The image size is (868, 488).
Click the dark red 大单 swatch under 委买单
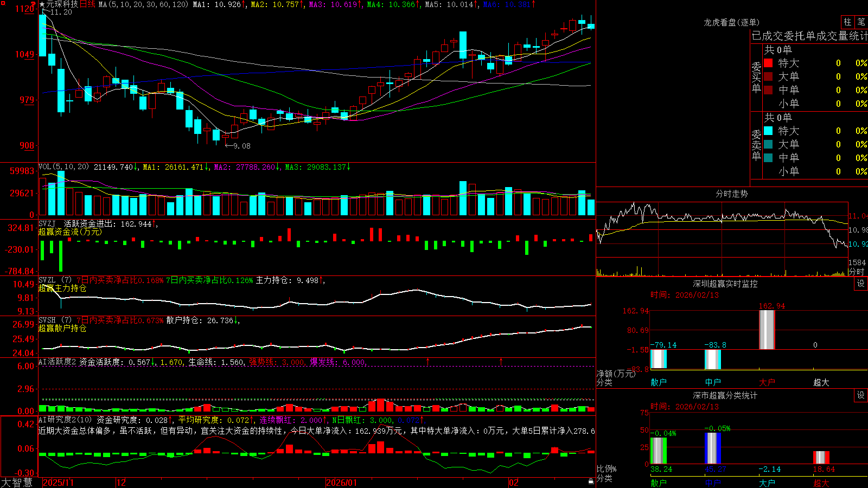coord(768,76)
